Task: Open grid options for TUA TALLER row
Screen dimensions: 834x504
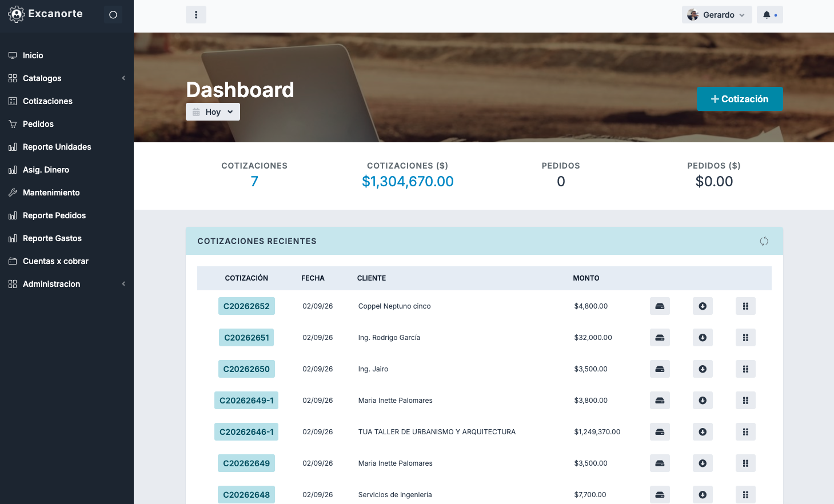Action: coord(745,432)
